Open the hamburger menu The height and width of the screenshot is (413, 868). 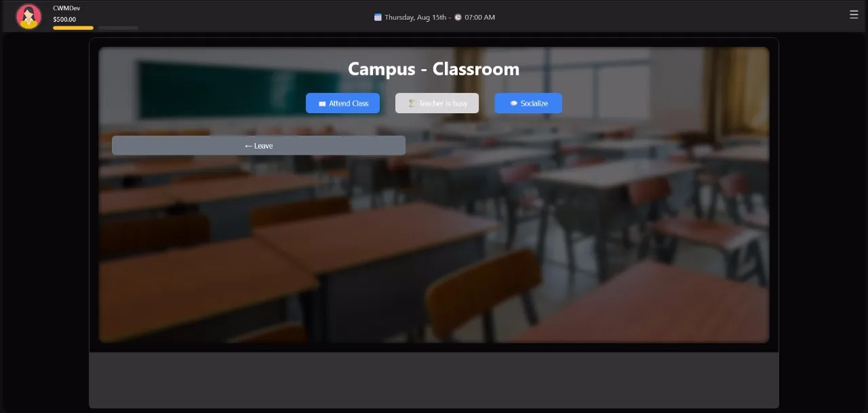[854, 14]
